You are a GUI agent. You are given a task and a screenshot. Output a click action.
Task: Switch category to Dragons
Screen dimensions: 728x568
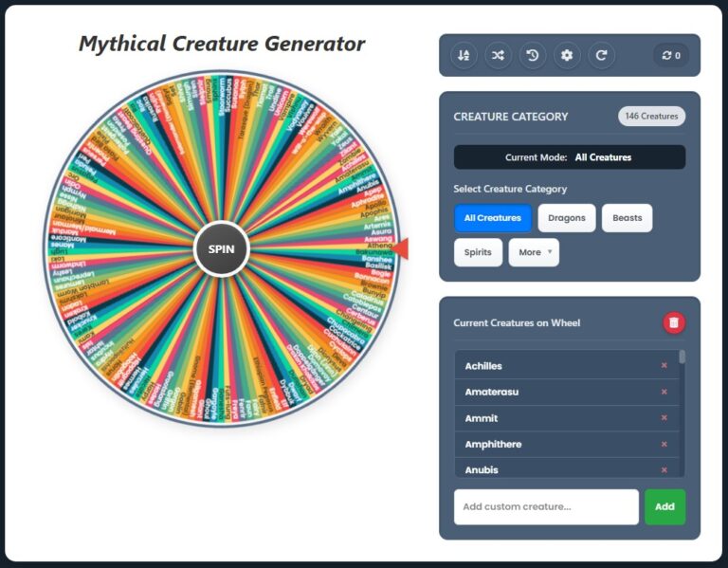(567, 218)
